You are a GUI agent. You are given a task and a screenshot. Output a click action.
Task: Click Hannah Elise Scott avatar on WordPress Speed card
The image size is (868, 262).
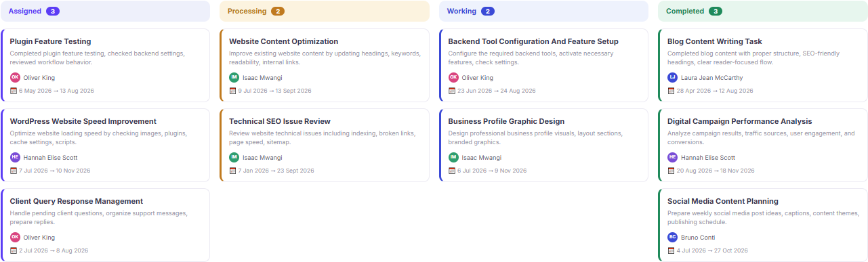[15, 158]
